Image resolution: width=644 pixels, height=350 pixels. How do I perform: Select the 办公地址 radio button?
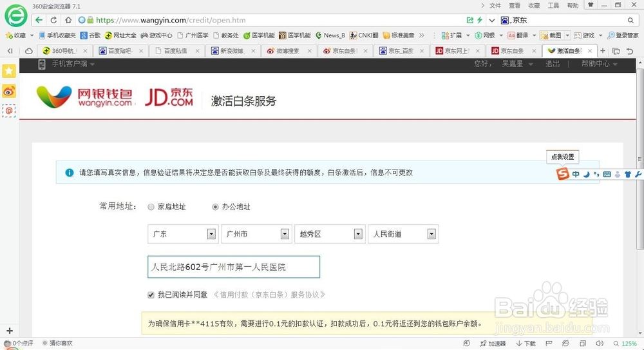coord(215,207)
